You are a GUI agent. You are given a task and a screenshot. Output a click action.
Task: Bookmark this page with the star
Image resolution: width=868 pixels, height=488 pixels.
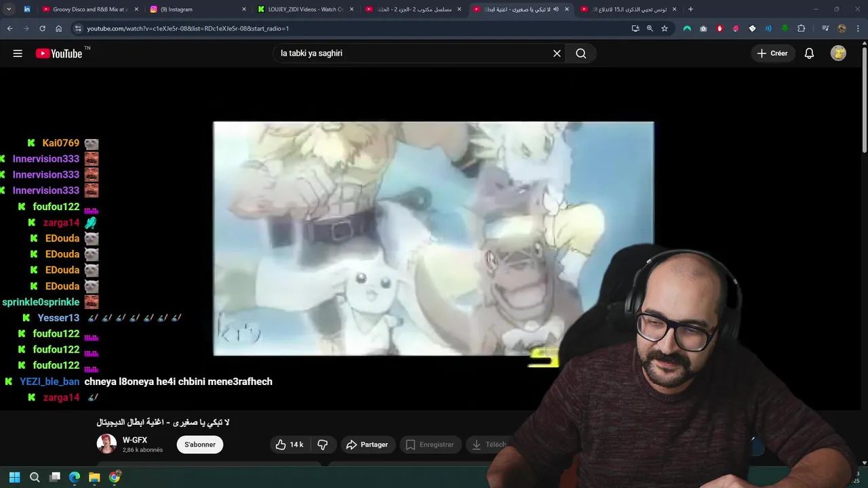(x=665, y=28)
